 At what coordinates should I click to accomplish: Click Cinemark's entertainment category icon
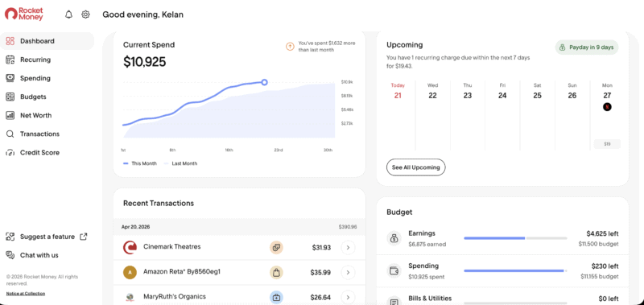click(276, 247)
